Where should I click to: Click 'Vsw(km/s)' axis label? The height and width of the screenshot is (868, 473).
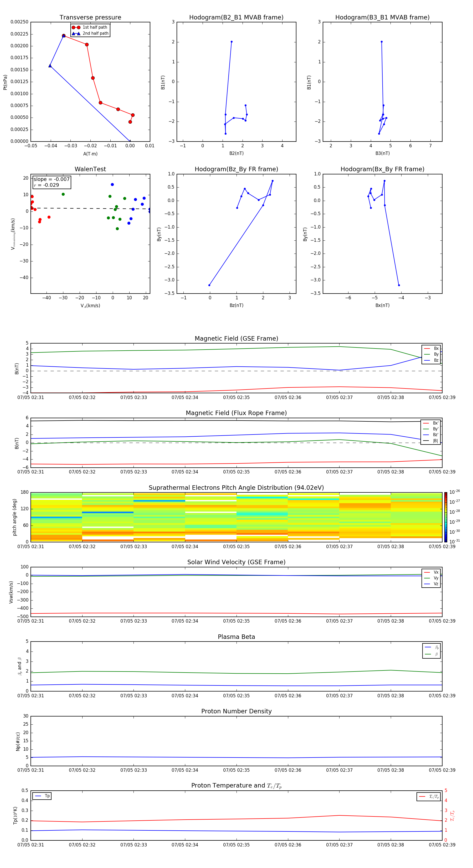tap(11, 592)
